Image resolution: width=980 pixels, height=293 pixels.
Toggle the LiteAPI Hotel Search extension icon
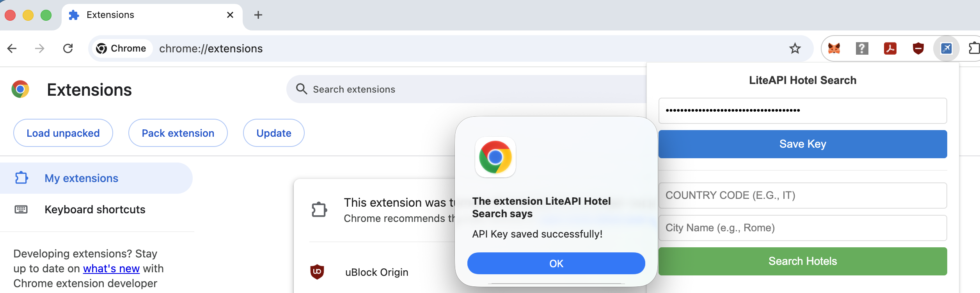point(946,48)
